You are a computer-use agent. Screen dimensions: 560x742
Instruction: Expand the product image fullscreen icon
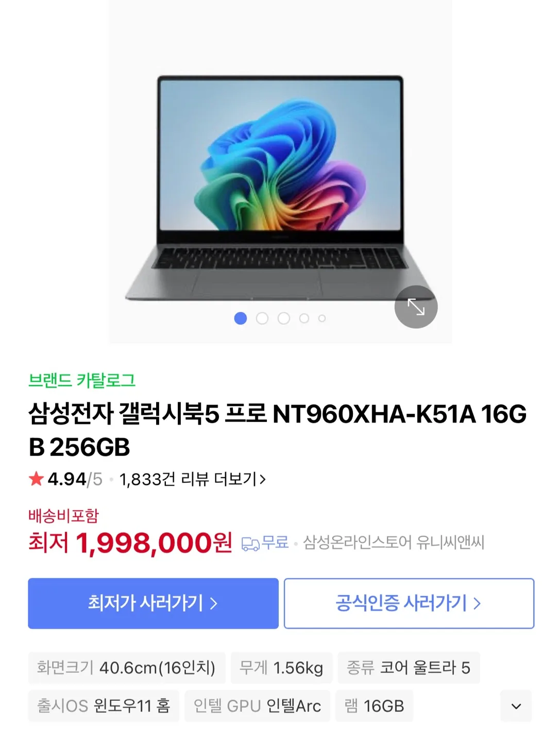click(x=416, y=307)
